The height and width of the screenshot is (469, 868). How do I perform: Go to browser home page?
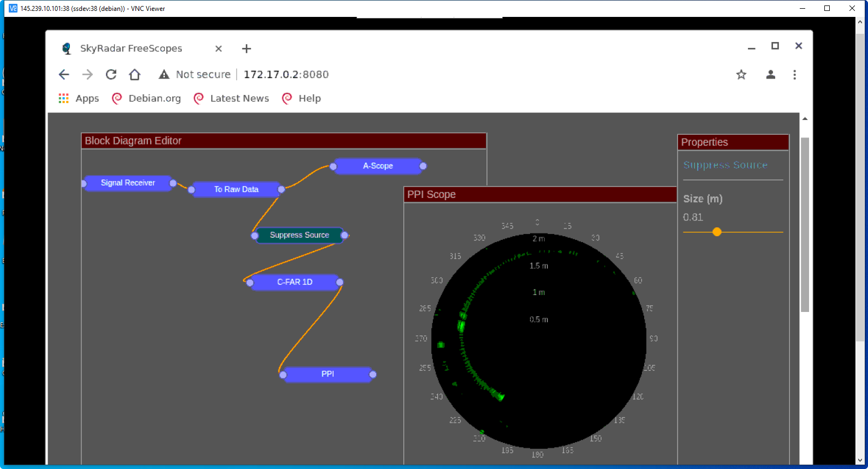click(x=135, y=75)
